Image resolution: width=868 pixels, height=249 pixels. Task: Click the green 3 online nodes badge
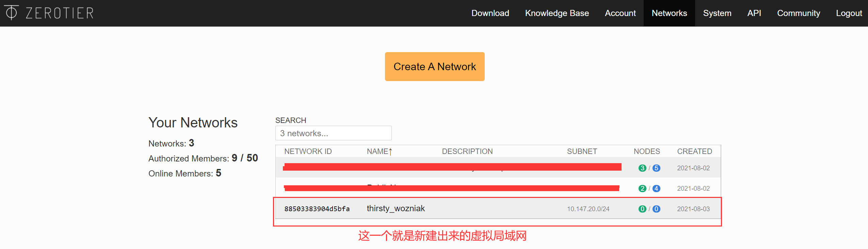tap(642, 168)
